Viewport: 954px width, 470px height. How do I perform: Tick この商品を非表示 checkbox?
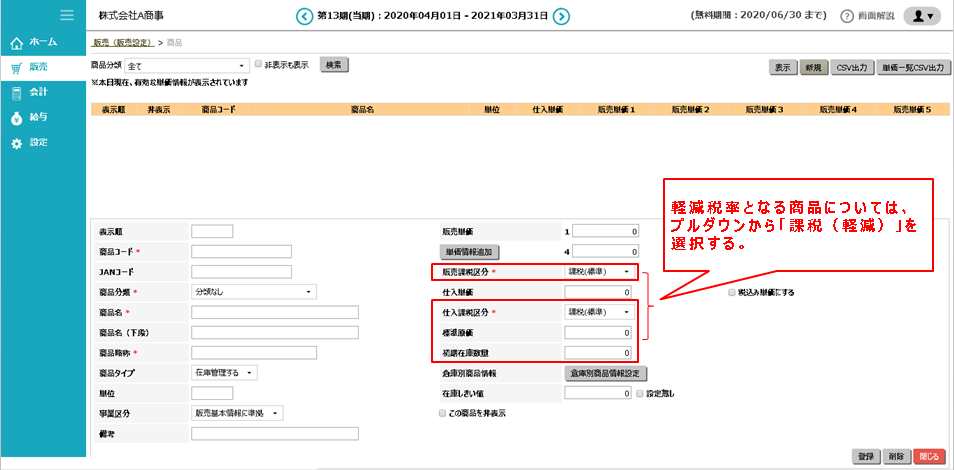[444, 413]
